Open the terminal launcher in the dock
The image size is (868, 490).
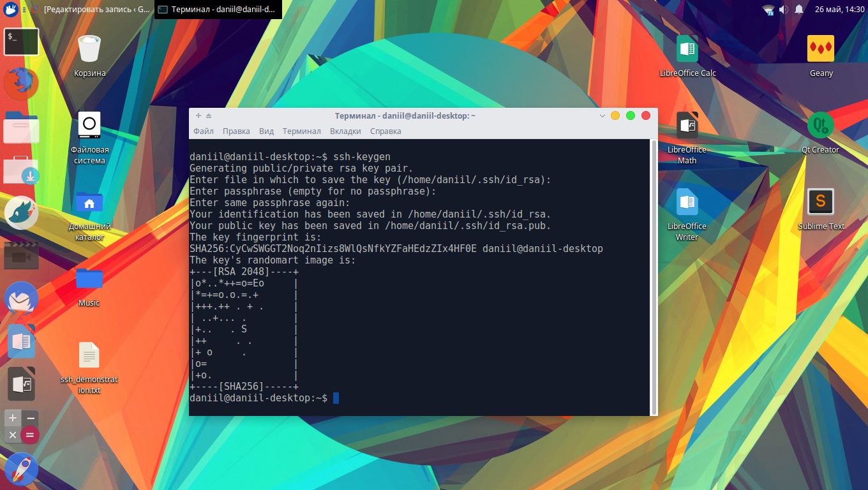pyautogui.click(x=22, y=41)
